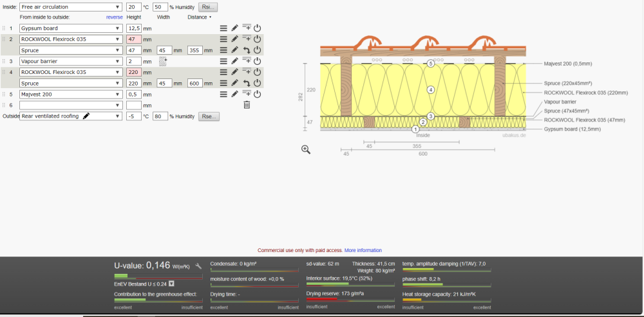This screenshot has width=644, height=317.
Task: Swap materials in the 47 mm Spruce row
Action: click(x=247, y=50)
